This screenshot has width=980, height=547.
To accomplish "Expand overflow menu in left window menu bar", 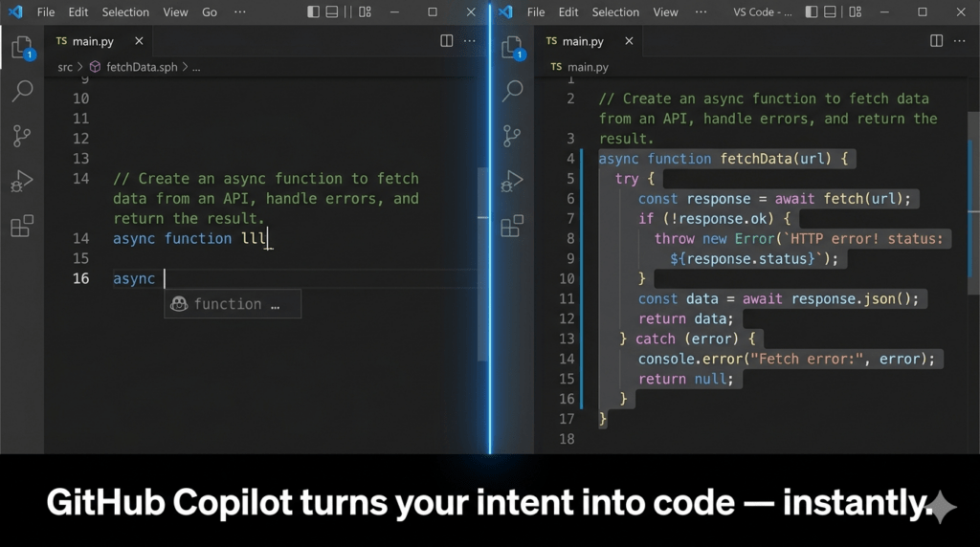I will click(240, 11).
